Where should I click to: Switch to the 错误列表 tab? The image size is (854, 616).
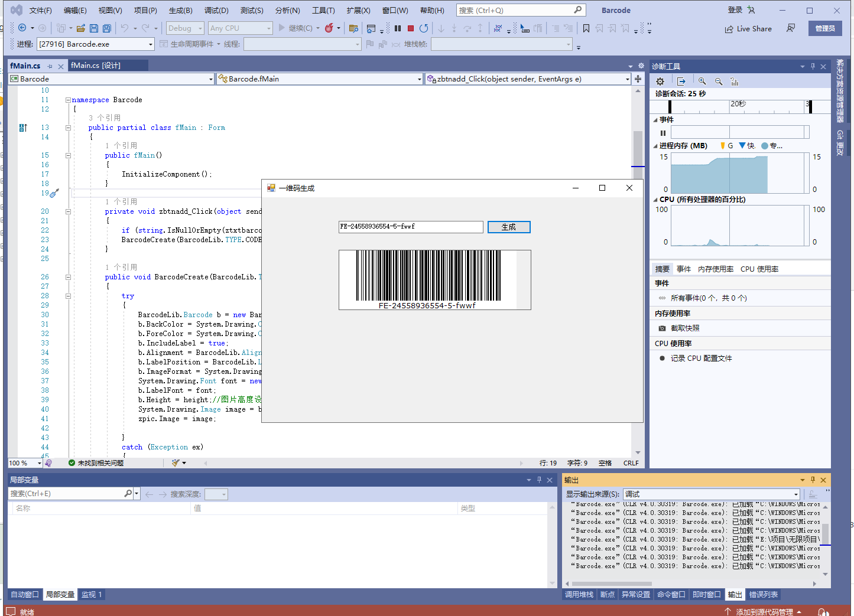click(764, 595)
